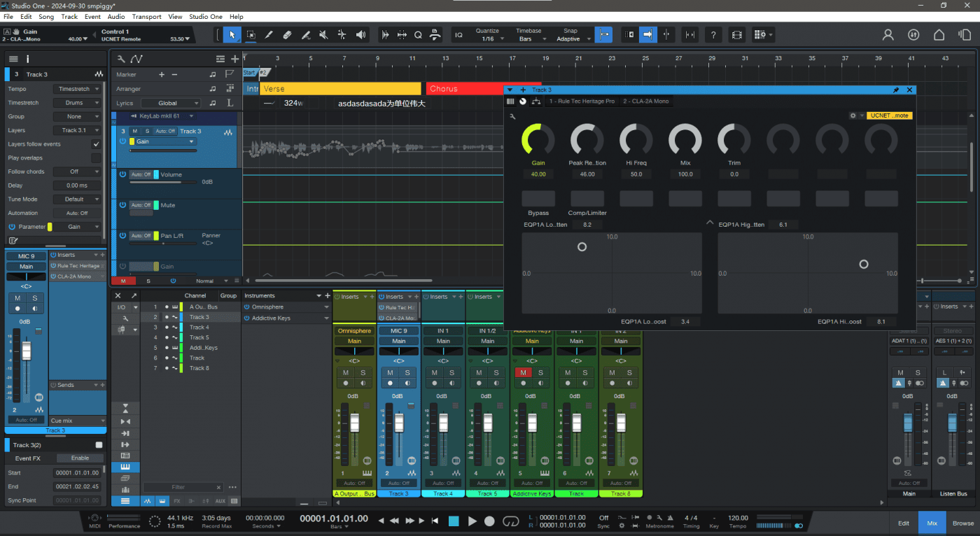Expand the Tune Mode dropdown

pyautogui.click(x=76, y=199)
